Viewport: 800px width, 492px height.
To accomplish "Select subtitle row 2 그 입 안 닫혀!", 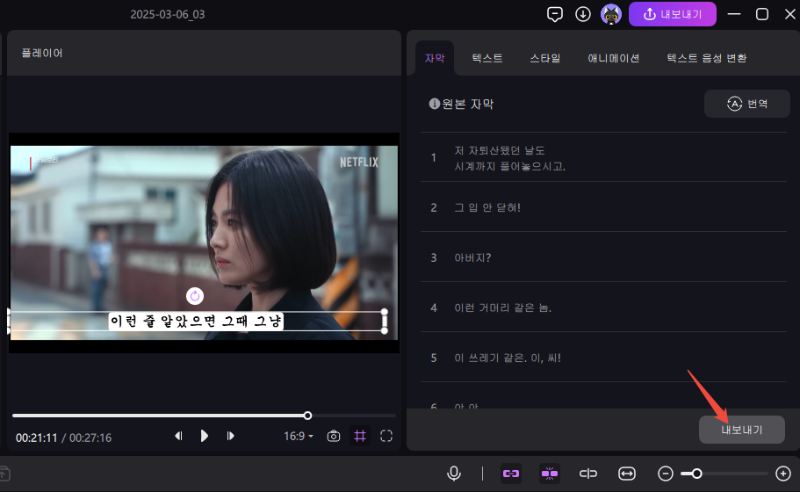I will coord(604,208).
